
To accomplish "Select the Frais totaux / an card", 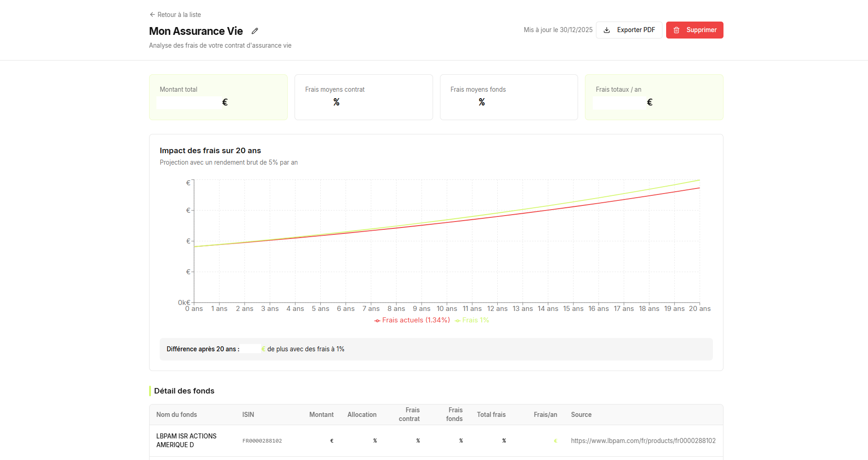I will [654, 97].
